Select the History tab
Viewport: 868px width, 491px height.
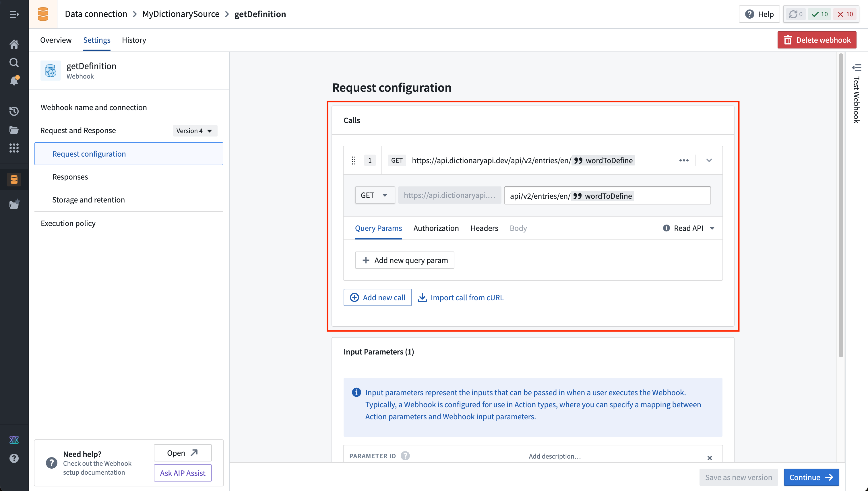point(133,40)
